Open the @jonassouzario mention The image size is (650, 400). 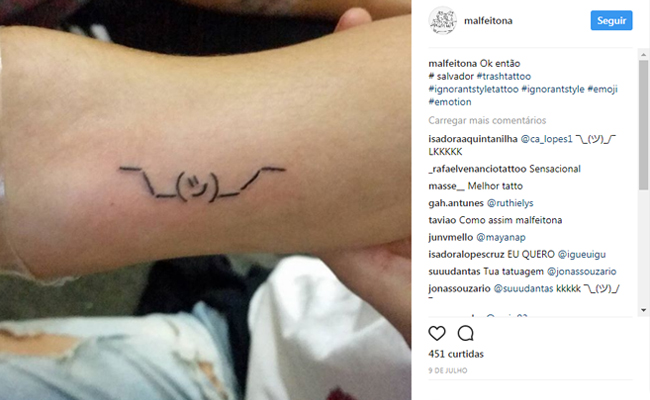581,272
